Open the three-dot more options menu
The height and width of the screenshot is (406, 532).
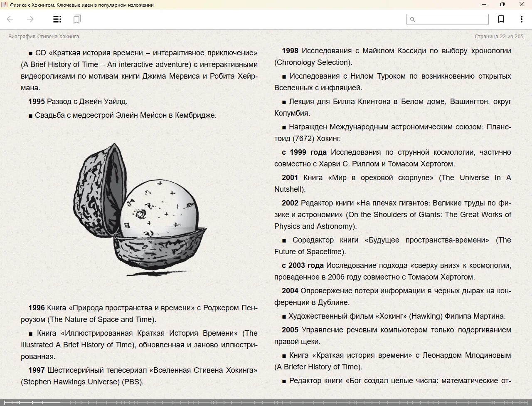point(521,19)
